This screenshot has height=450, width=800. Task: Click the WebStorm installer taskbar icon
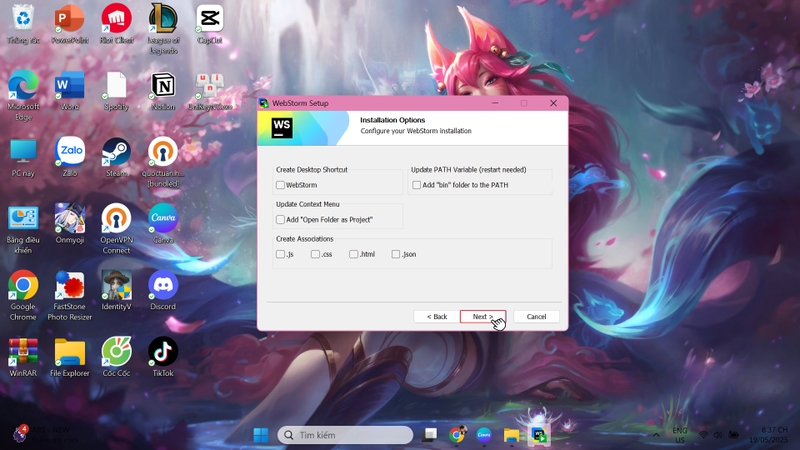(x=539, y=435)
